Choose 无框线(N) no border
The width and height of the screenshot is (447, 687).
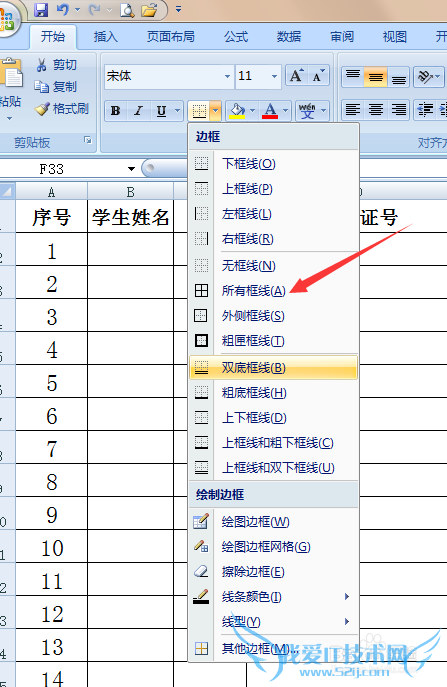click(274, 266)
